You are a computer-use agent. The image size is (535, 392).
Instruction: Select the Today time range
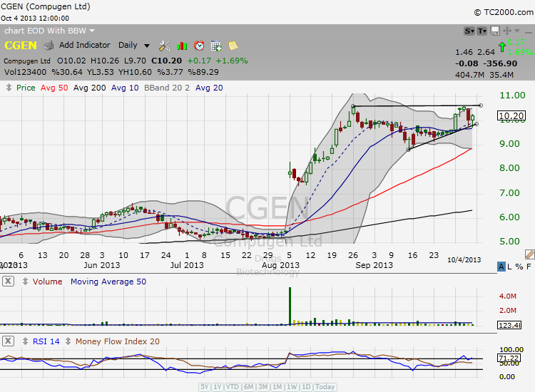(x=325, y=387)
